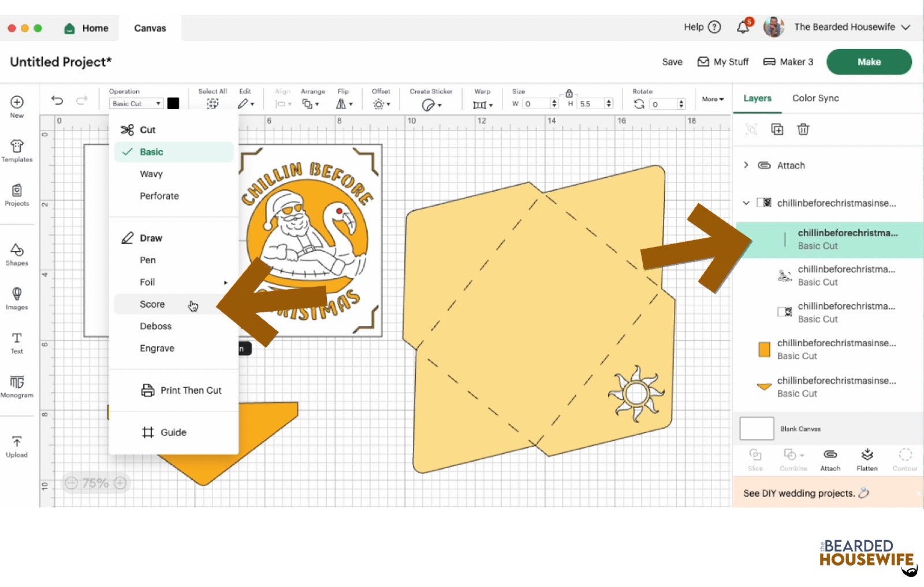924x587 pixels.
Task: Click the Flatten button
Action: click(867, 460)
